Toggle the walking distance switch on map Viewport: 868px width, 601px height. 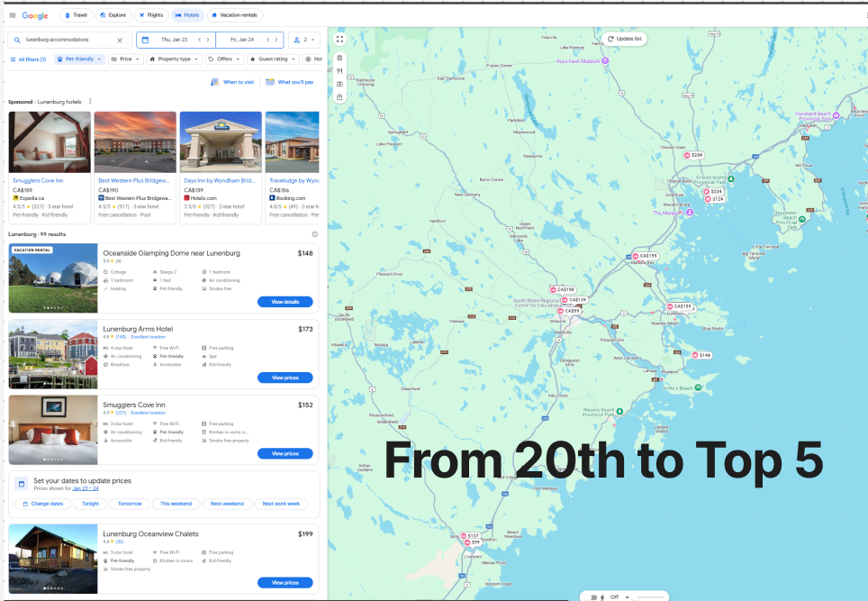pyautogui.click(x=592, y=597)
